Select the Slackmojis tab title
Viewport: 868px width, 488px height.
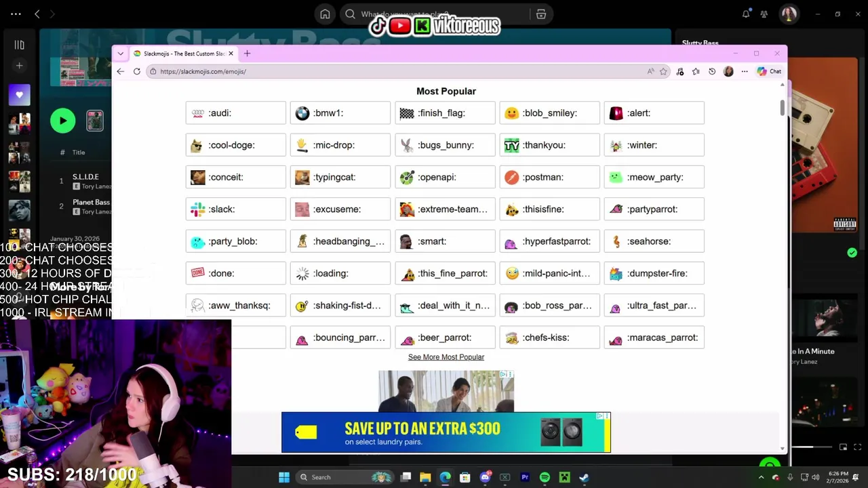184,54
